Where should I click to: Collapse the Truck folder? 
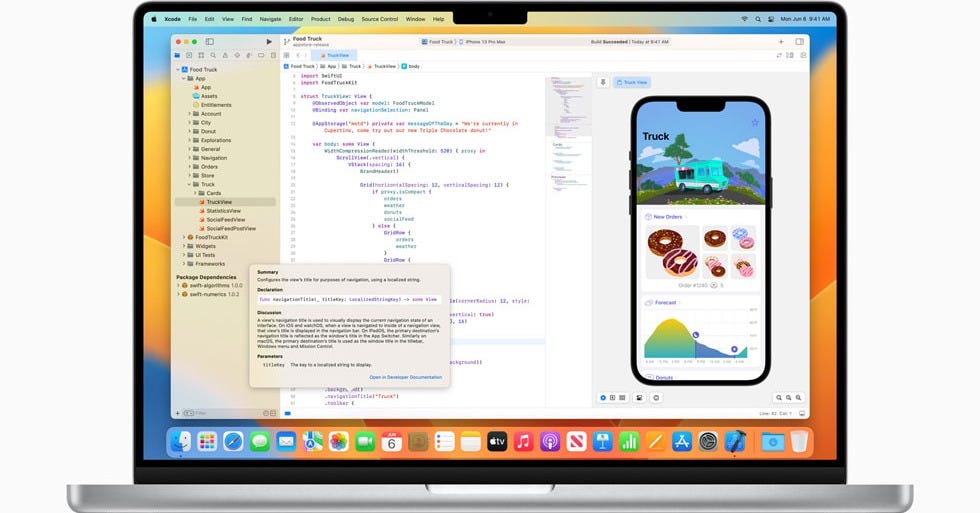(x=189, y=184)
